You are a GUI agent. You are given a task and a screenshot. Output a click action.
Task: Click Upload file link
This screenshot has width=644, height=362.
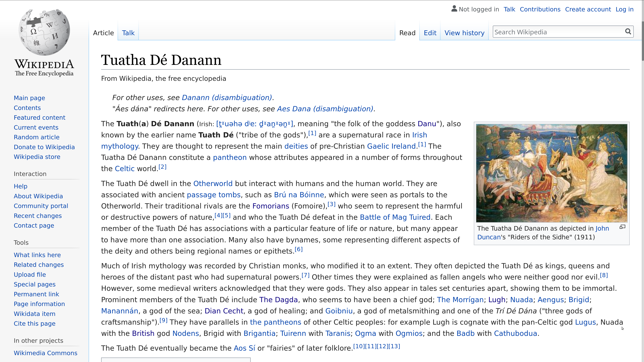coord(30,275)
